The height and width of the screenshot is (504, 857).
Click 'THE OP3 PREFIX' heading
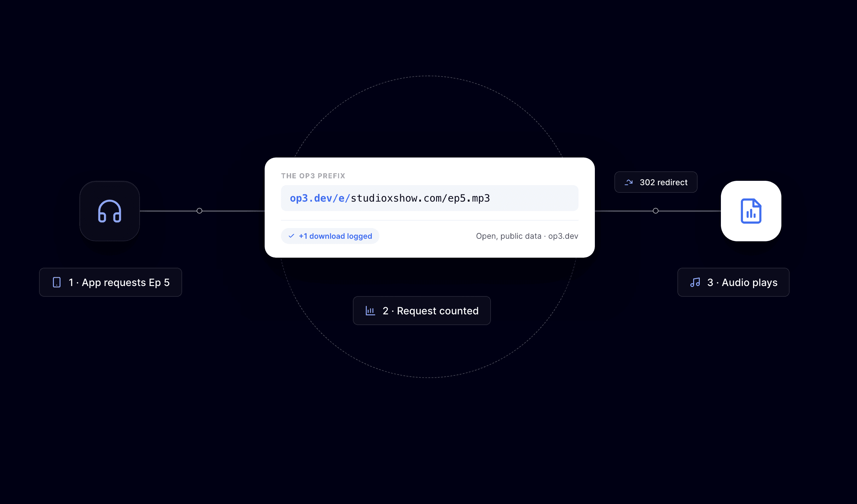tap(313, 176)
